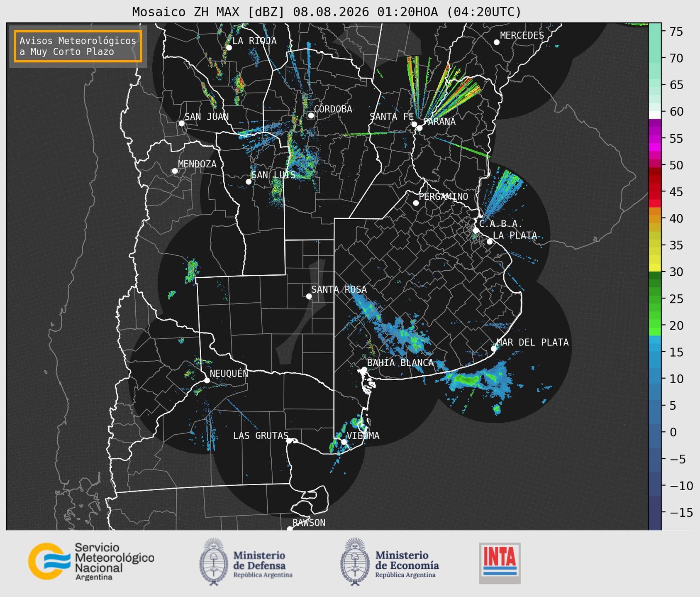Screen dimensions: 700x597
Task: Select the NEUQUÉN city dot
Action: (207, 380)
